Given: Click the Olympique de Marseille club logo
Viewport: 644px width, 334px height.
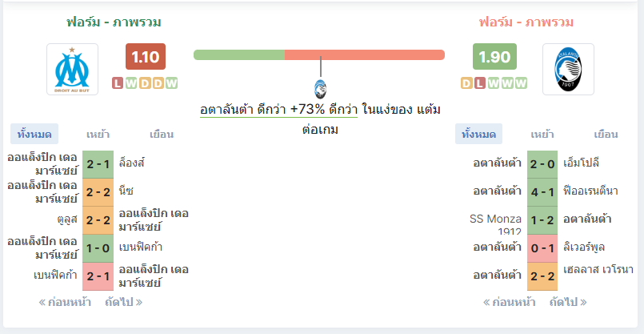Looking at the screenshot, I should pos(72,69).
